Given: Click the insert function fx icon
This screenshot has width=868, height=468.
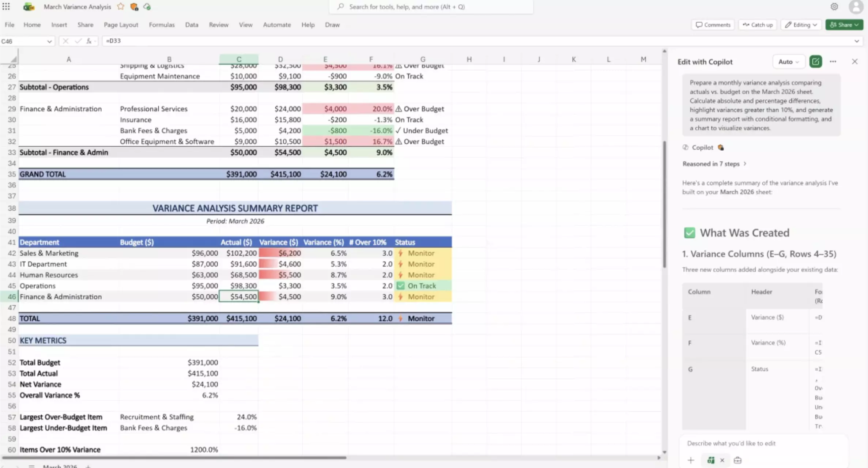Looking at the screenshot, I should 89,41.
